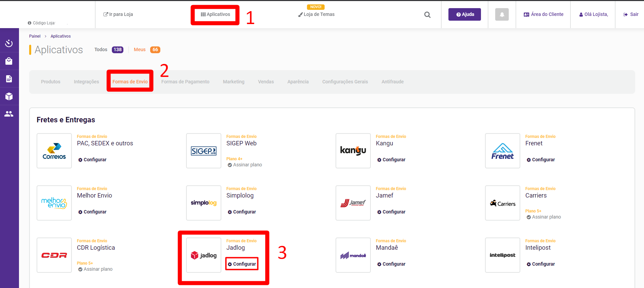The image size is (644, 288).
Task: Click the Melhor Envio title text
Action: [x=95, y=196]
